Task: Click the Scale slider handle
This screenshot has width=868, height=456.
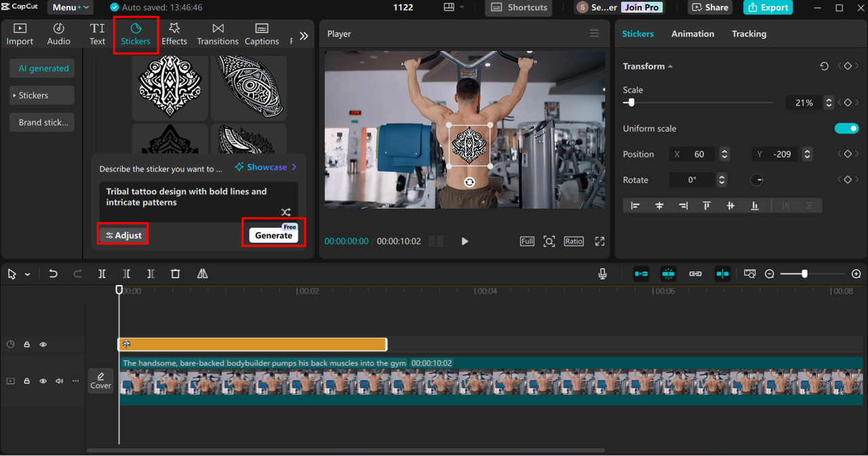Action: coord(631,103)
